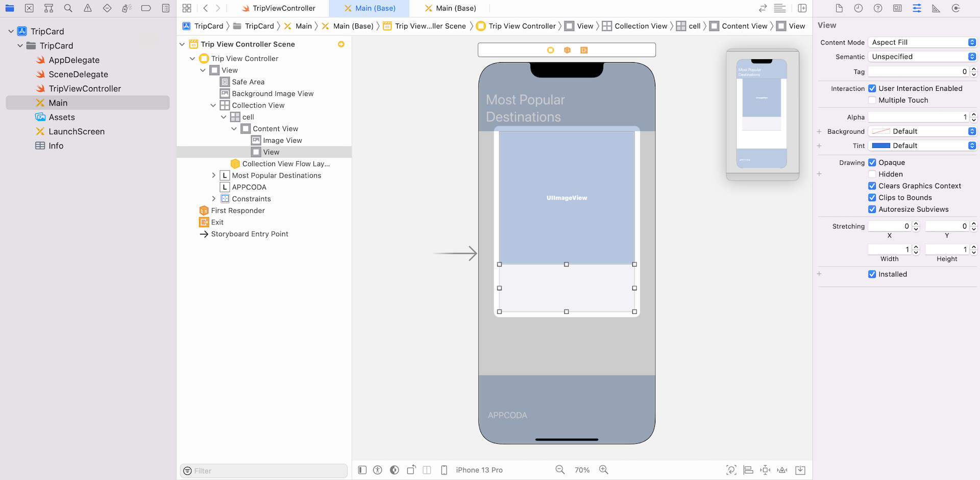Collapse the Collection View tree node
The height and width of the screenshot is (480, 980).
click(x=213, y=105)
